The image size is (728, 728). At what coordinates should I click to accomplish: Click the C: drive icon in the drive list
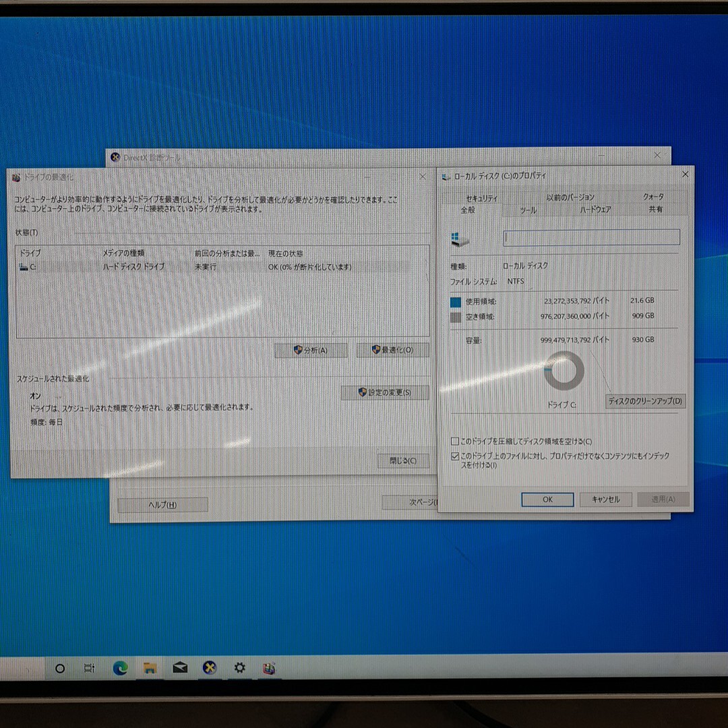[24, 267]
